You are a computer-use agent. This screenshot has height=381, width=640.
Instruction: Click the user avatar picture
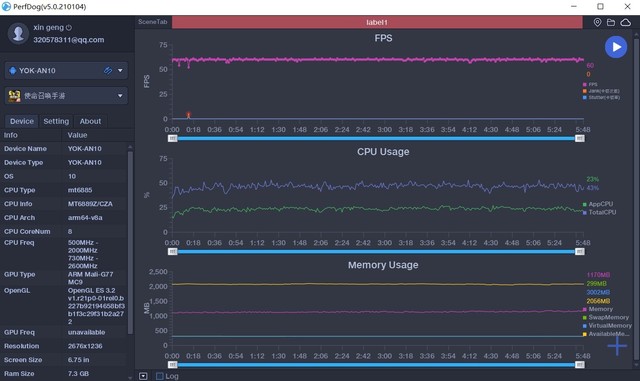[x=18, y=33]
